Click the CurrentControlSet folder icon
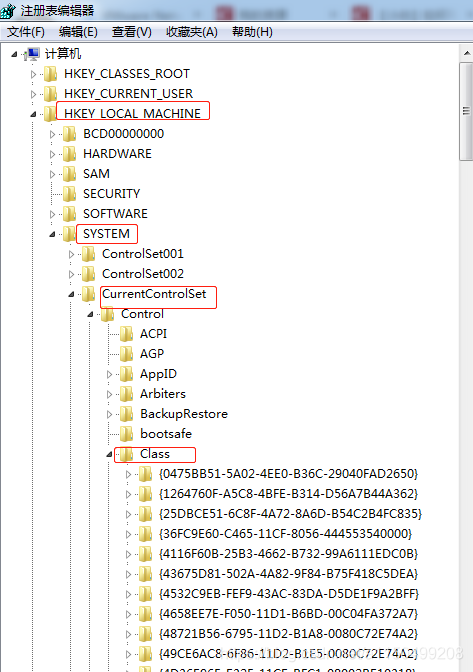This screenshot has height=672, width=473. click(x=88, y=294)
